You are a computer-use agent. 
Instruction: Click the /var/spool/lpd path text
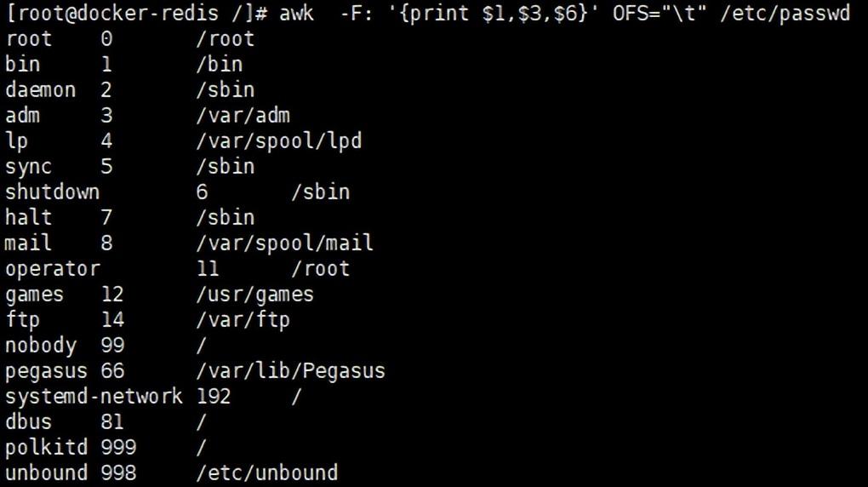[279, 141]
